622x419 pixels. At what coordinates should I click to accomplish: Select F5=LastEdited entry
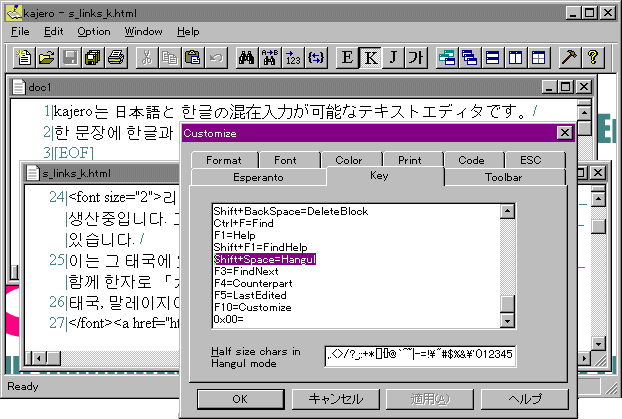[250, 295]
